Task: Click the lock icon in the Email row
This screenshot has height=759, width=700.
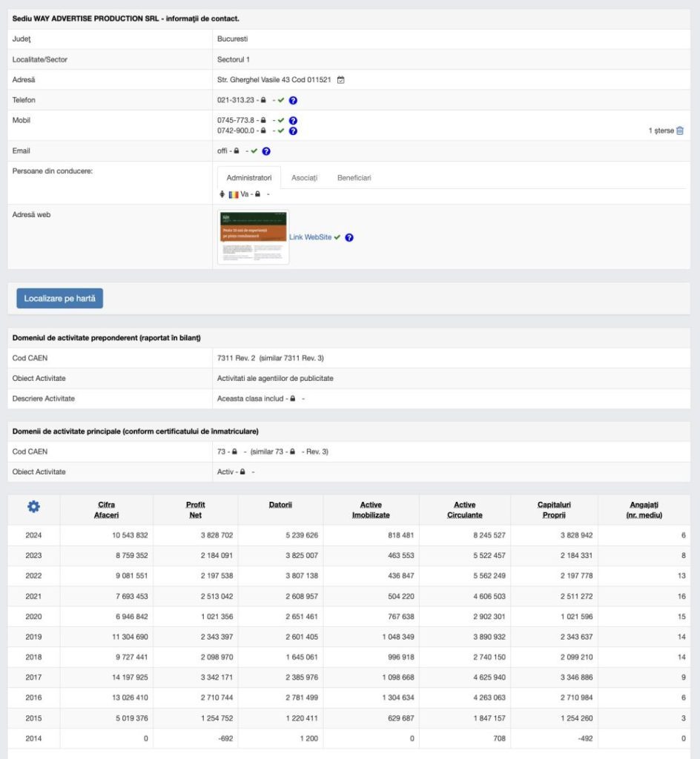Action: tap(237, 151)
